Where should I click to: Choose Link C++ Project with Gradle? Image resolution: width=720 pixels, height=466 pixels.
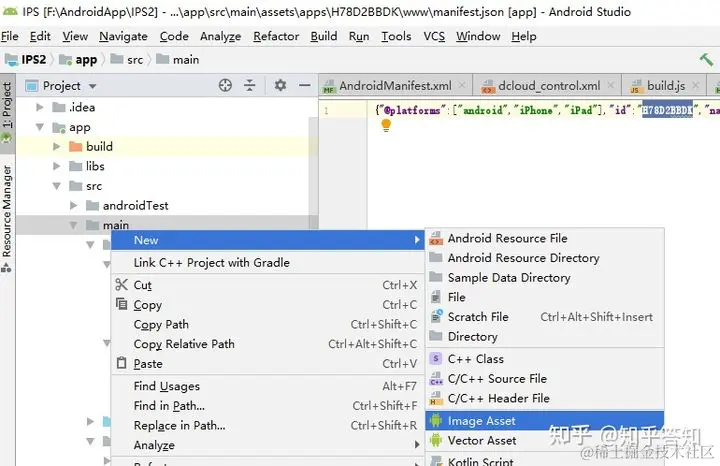267,263
